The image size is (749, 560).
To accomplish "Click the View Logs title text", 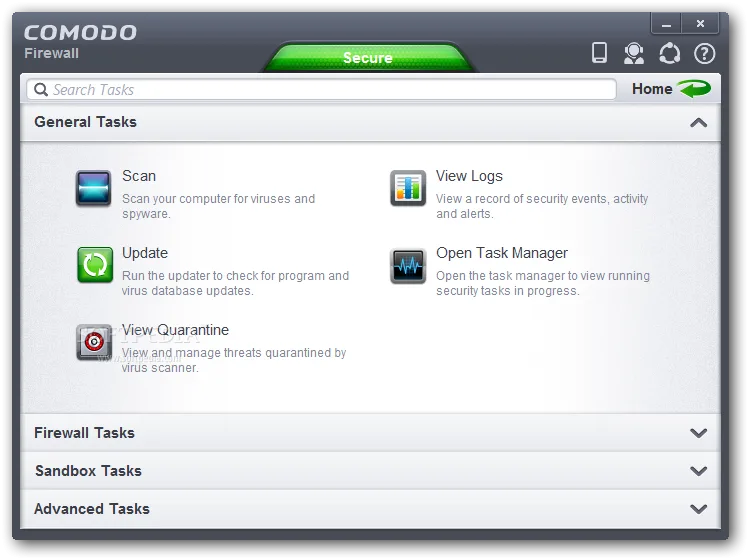I will point(469,176).
